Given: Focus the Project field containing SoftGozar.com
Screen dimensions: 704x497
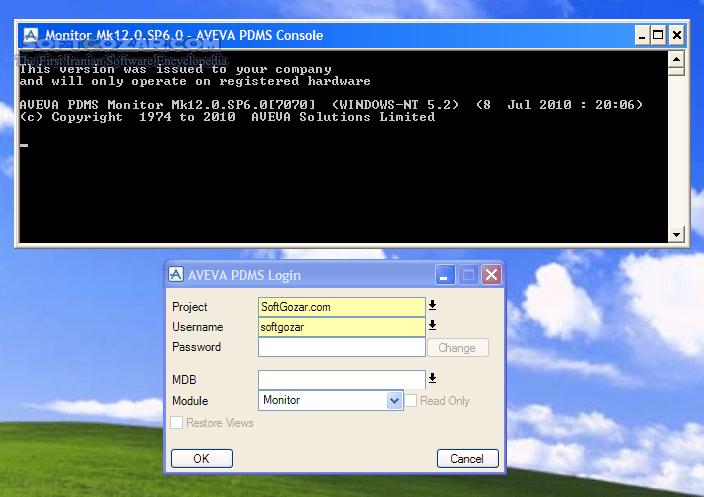Looking at the screenshot, I should (341, 307).
